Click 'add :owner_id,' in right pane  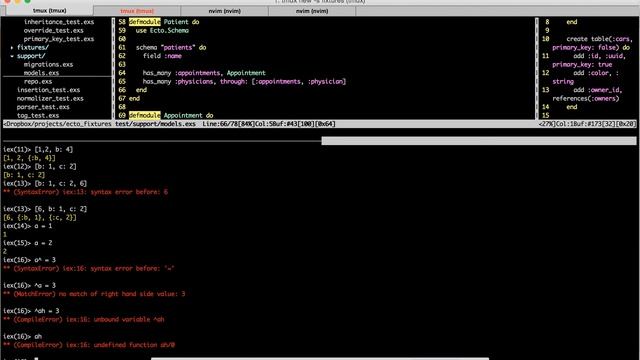598,90
